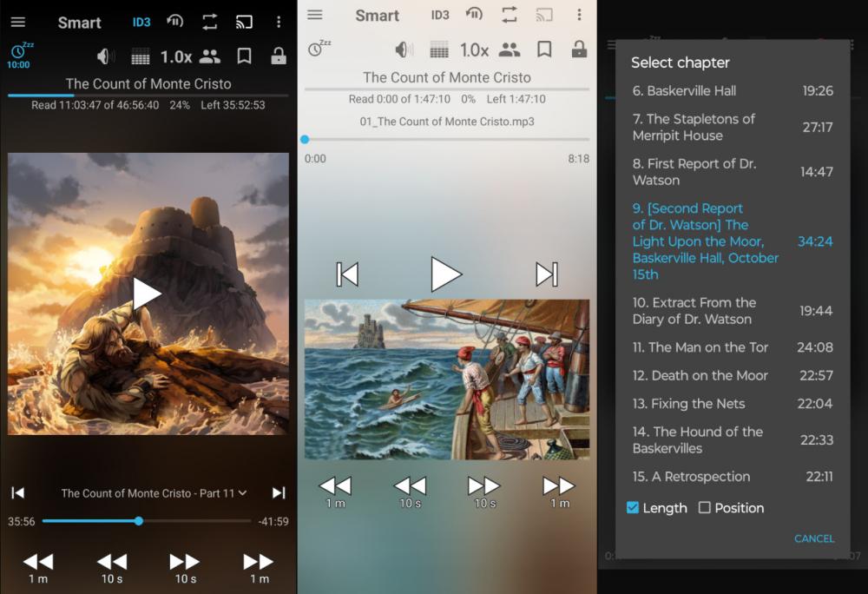Image resolution: width=868 pixels, height=594 pixels.
Task: Toggle ID3 tags in dark player
Action: 141,22
